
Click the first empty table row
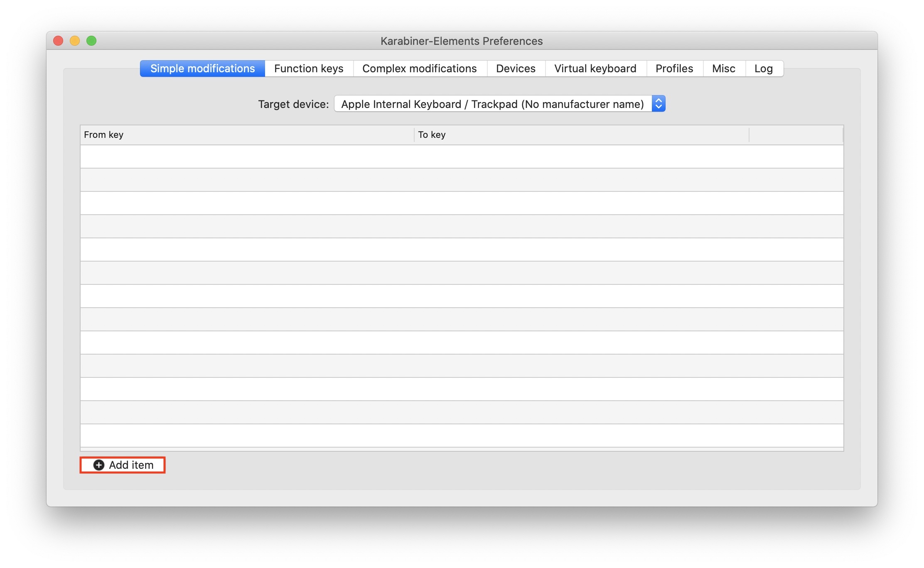[x=461, y=157]
